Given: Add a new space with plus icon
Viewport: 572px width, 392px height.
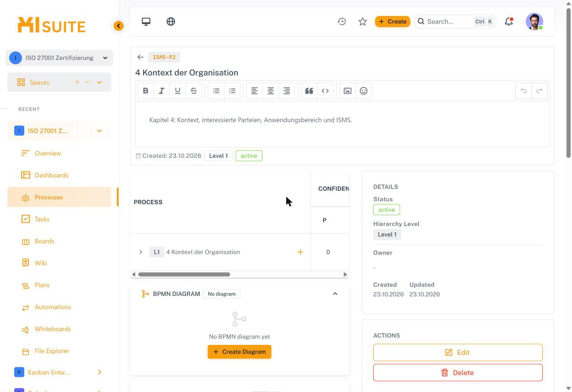Looking at the screenshot, I should click(77, 82).
